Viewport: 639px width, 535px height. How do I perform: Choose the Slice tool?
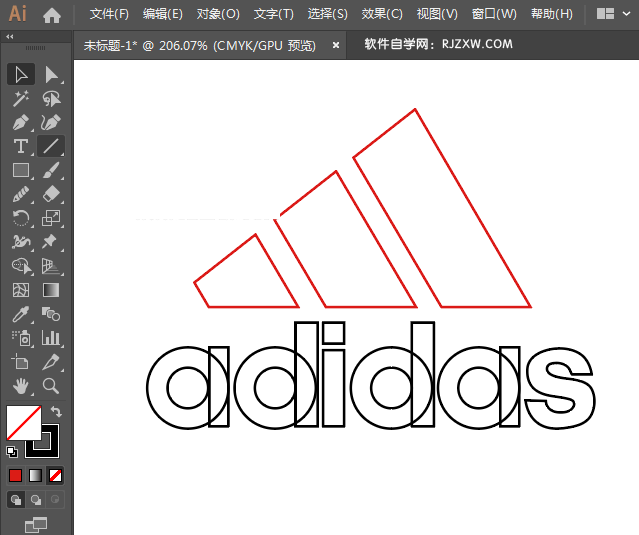pyautogui.click(x=51, y=362)
